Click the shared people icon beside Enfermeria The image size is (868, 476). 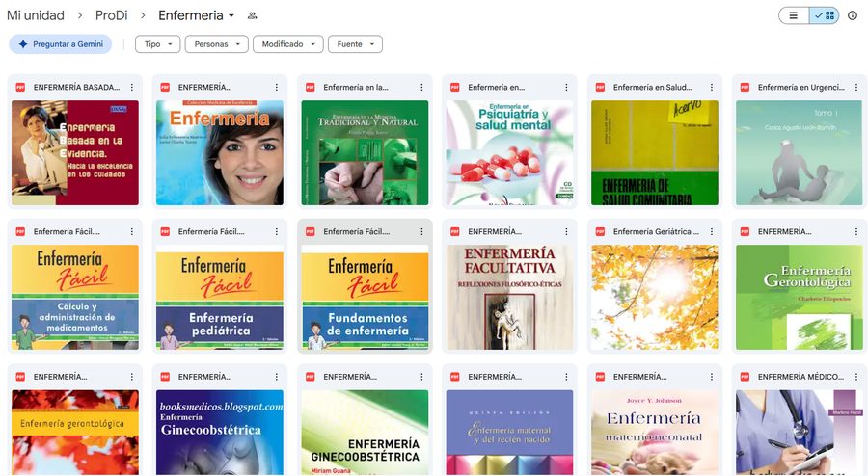point(252,15)
